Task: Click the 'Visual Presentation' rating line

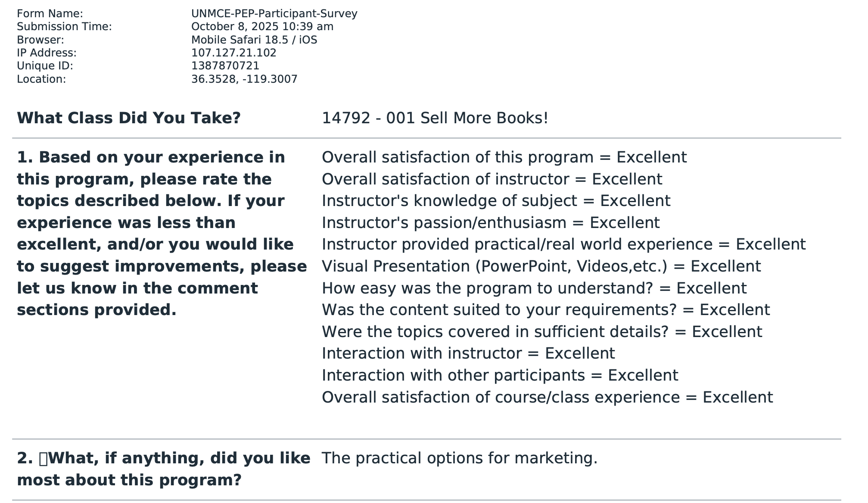Action: [541, 266]
